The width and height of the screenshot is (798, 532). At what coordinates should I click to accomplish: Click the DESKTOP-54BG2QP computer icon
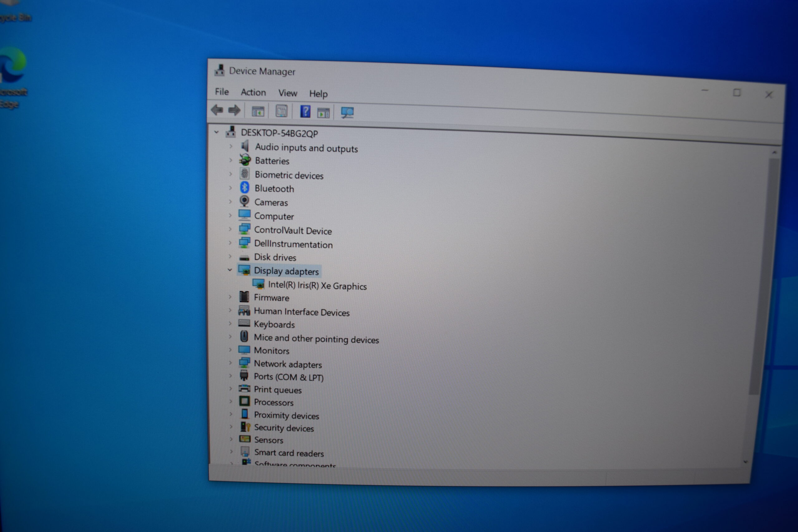231,132
